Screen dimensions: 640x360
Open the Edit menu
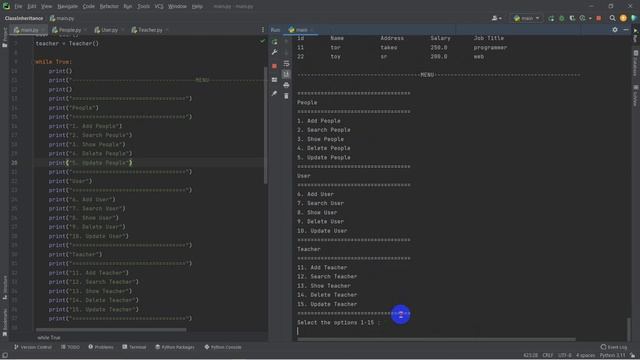point(31,7)
